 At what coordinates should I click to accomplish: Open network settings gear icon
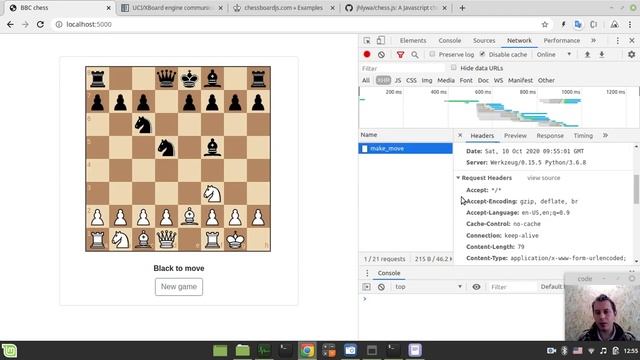pos(631,54)
